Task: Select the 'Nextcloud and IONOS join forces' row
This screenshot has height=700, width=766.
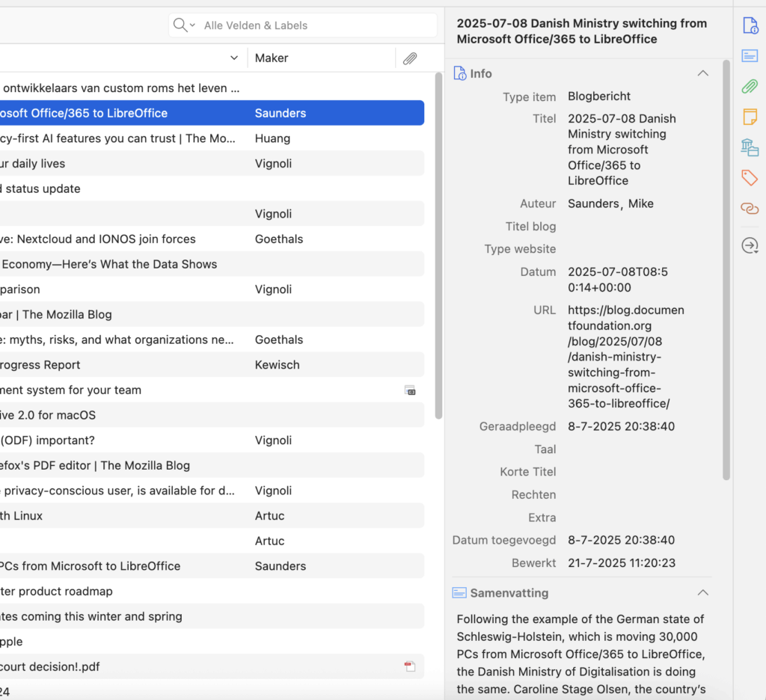Action: pyautogui.click(x=212, y=239)
